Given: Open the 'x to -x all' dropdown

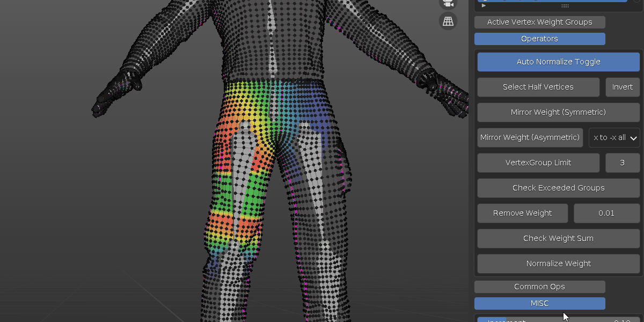Looking at the screenshot, I should 614,137.
